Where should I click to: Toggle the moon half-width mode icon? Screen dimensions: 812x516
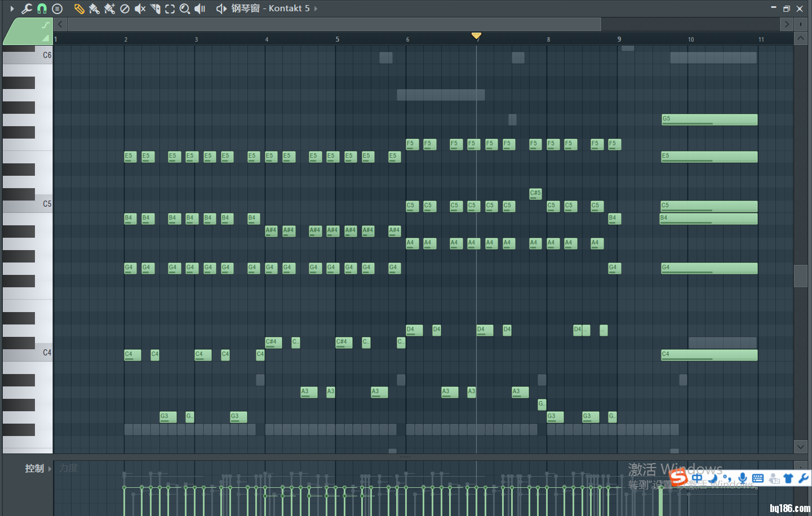pos(713,478)
